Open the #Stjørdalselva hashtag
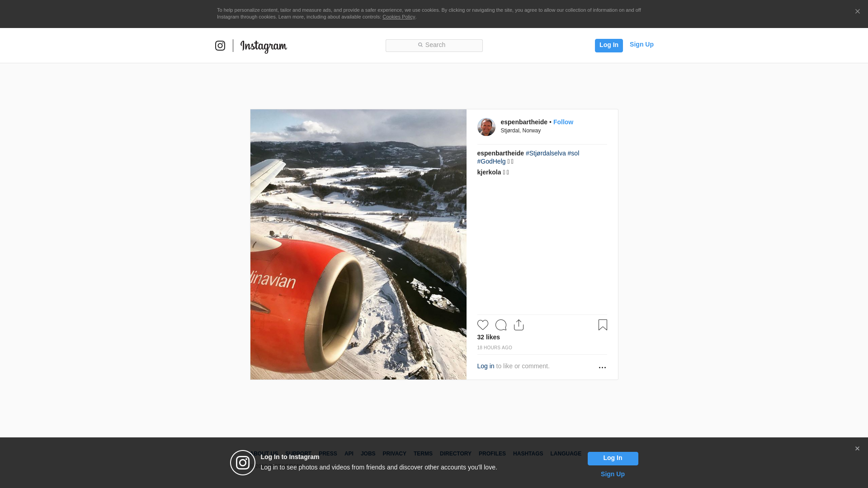This screenshot has width=868, height=488. pos(545,153)
